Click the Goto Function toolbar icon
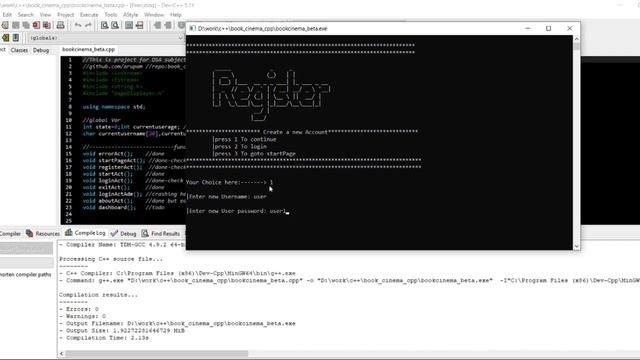The height and width of the screenshot is (360, 640). tap(129, 25)
